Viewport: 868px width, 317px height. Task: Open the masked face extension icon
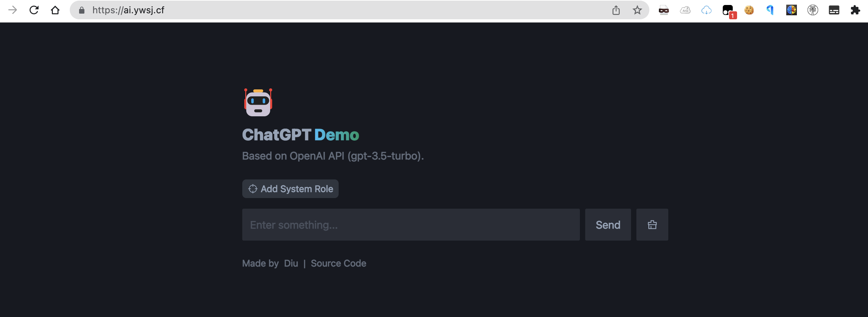pyautogui.click(x=664, y=10)
